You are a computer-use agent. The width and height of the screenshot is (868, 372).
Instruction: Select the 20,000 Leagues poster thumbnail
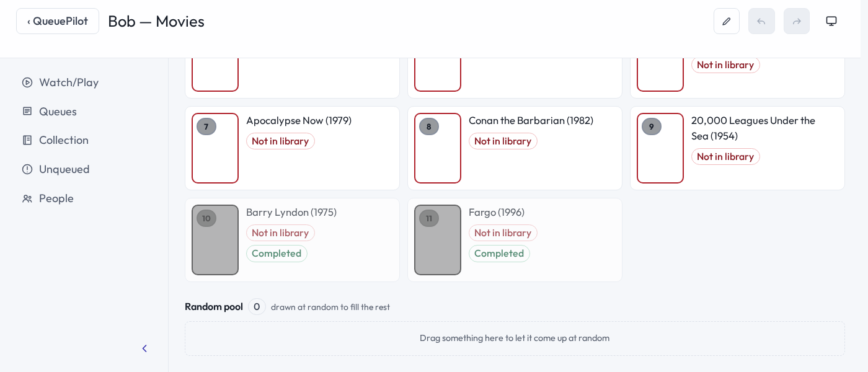pos(660,148)
